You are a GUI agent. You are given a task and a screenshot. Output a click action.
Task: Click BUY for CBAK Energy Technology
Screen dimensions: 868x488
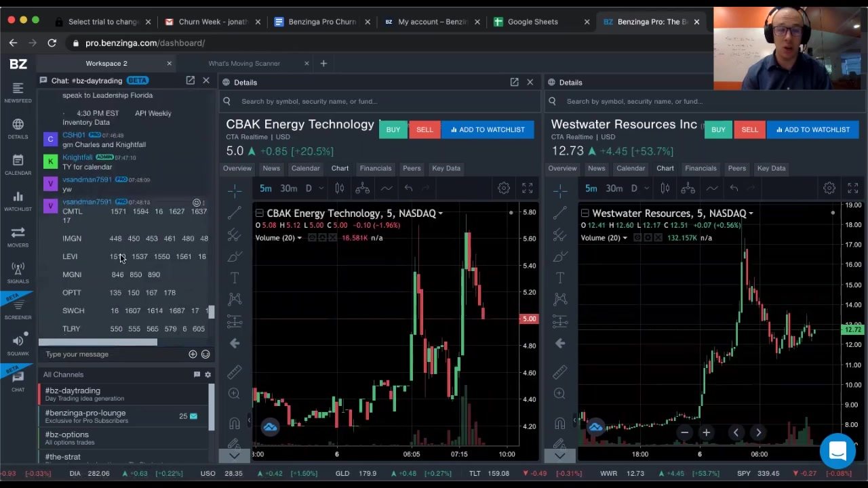click(x=393, y=129)
